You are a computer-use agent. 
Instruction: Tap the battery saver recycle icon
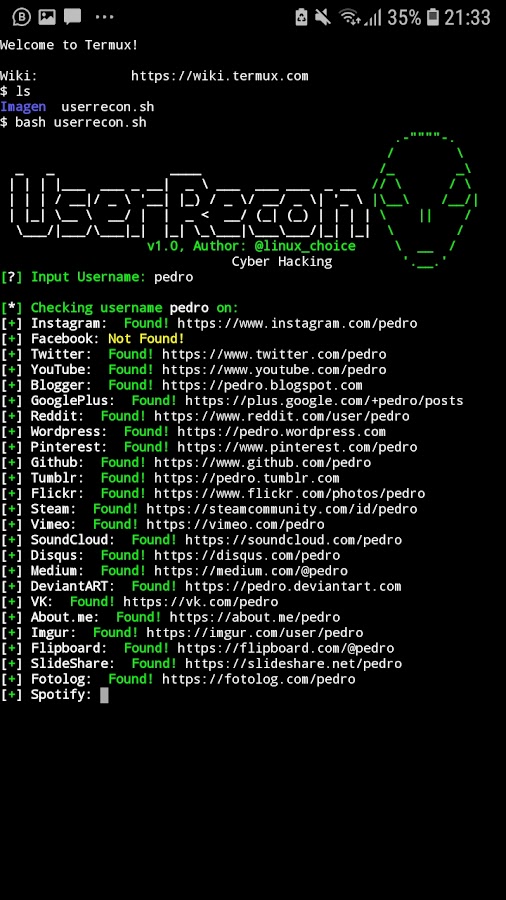point(302,17)
